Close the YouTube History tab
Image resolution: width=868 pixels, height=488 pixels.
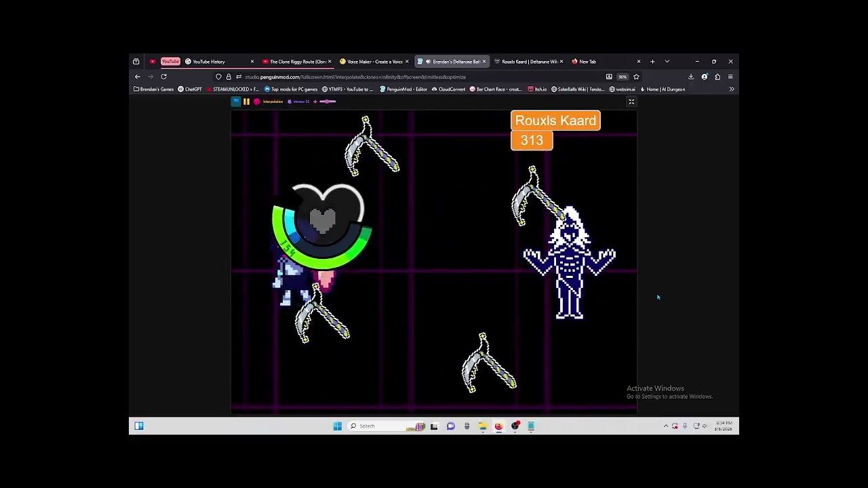252,62
